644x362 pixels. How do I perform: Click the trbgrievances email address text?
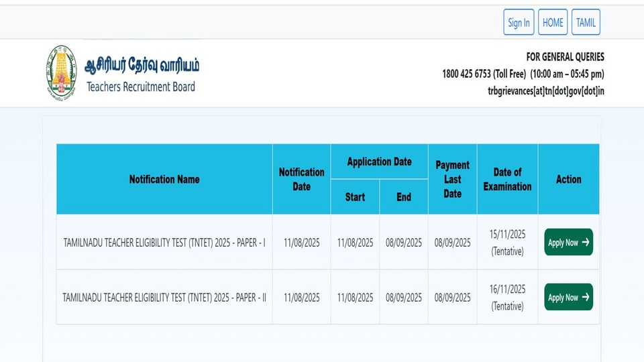point(546,90)
